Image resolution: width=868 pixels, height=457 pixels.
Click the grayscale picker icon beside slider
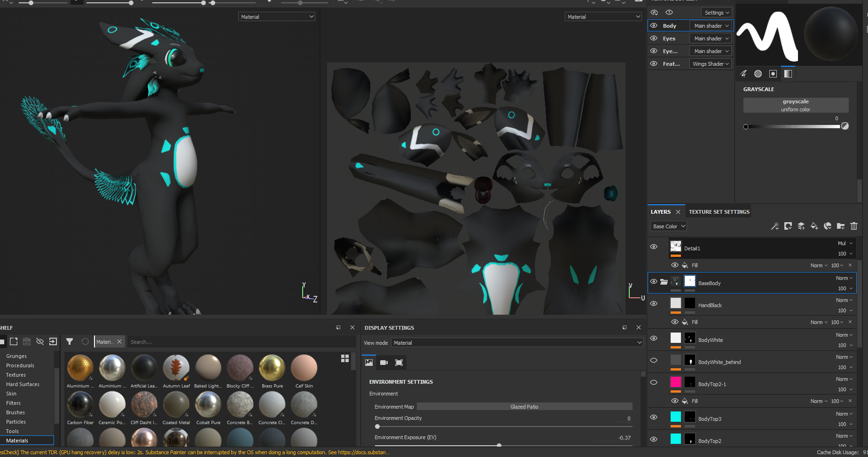click(x=845, y=126)
